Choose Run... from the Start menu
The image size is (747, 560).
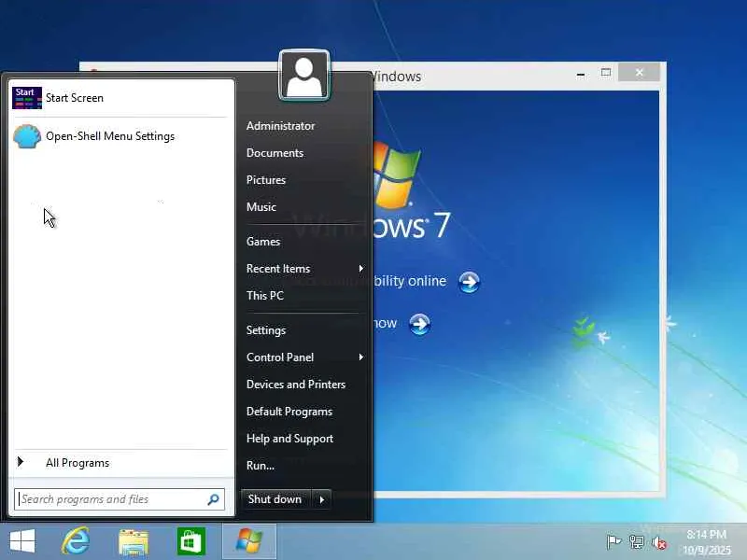pyautogui.click(x=261, y=466)
